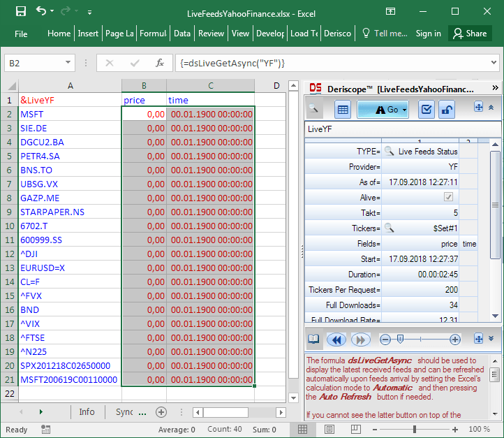The height and width of the screenshot is (438, 504).
Task: Click the Select All corner triangle
Action: coord(12,86)
